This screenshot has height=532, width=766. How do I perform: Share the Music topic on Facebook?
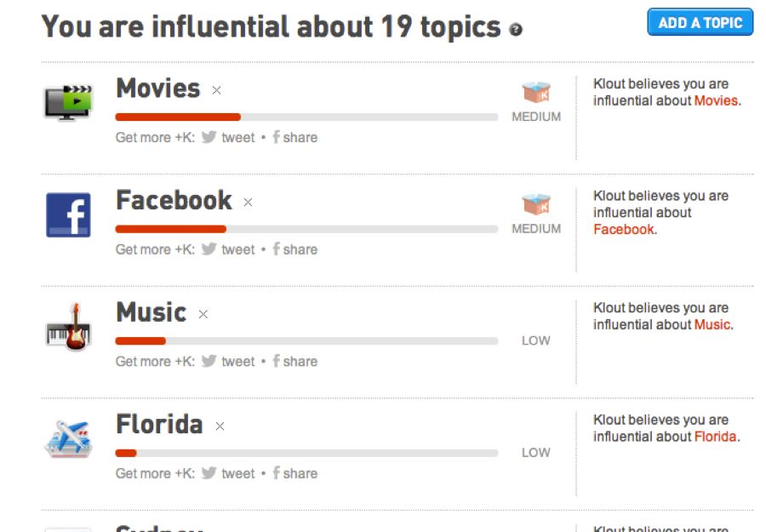click(x=300, y=362)
